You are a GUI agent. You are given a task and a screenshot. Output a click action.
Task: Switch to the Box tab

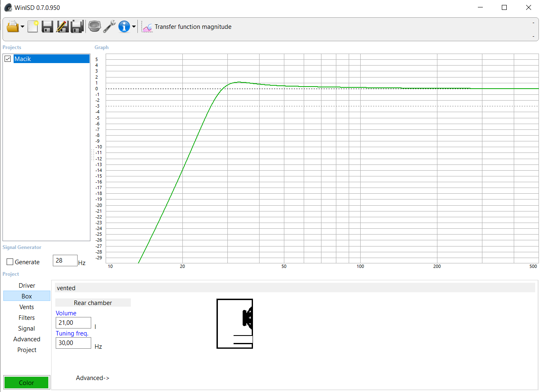tap(27, 296)
